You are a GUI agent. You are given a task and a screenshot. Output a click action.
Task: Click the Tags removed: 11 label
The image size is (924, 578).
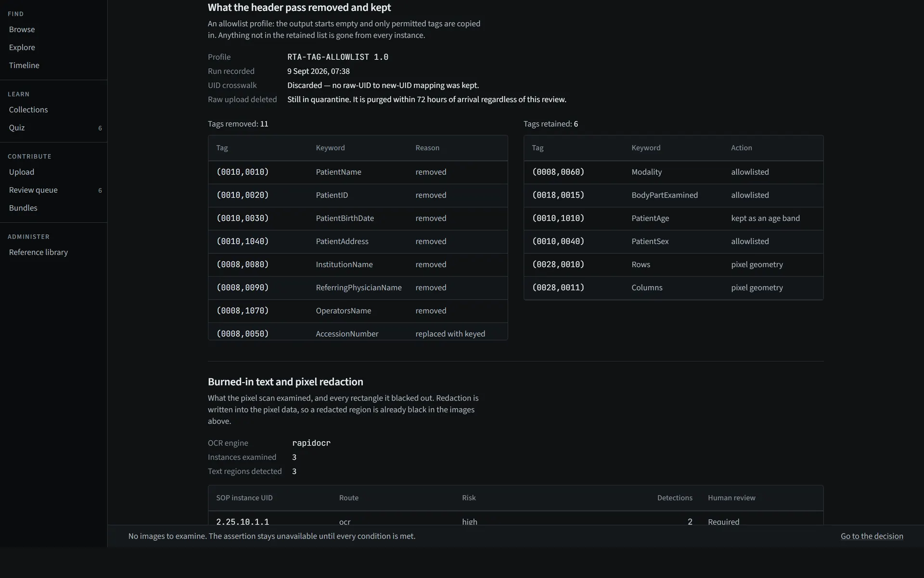pyautogui.click(x=238, y=124)
